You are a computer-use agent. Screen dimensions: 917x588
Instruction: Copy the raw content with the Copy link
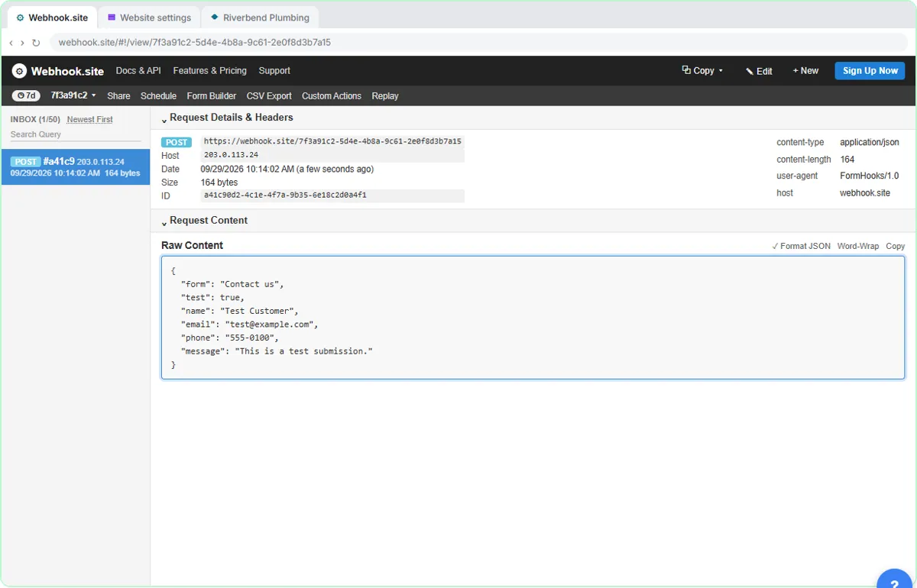point(896,246)
